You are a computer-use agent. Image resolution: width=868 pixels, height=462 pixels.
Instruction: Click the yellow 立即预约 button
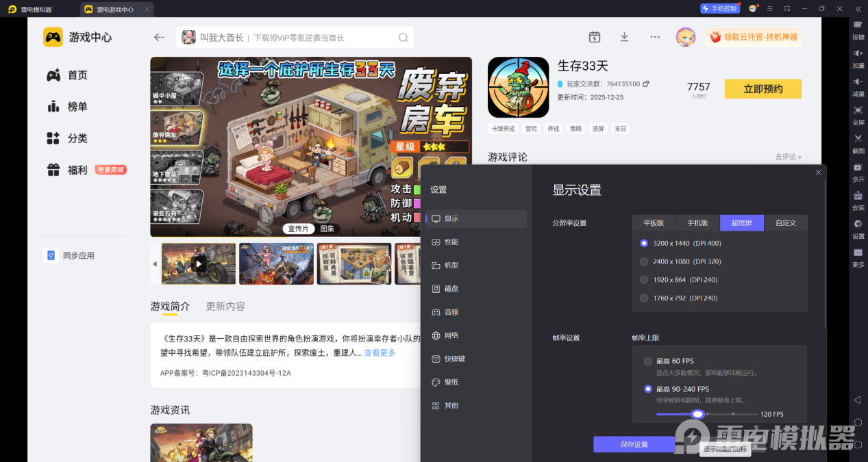(763, 89)
